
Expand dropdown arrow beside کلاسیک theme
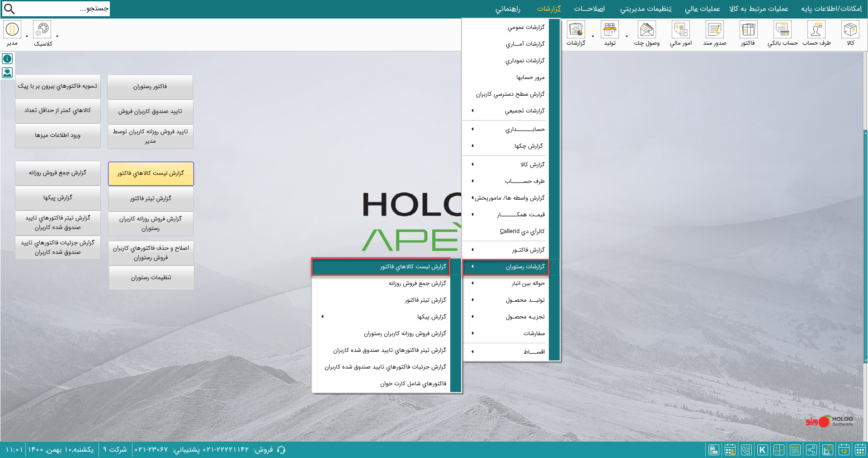pos(57,36)
